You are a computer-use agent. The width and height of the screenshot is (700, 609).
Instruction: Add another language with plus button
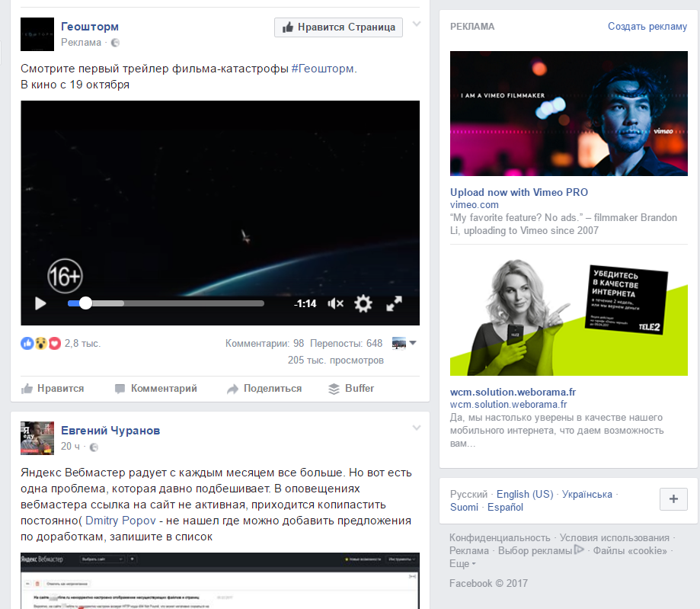pyautogui.click(x=673, y=499)
